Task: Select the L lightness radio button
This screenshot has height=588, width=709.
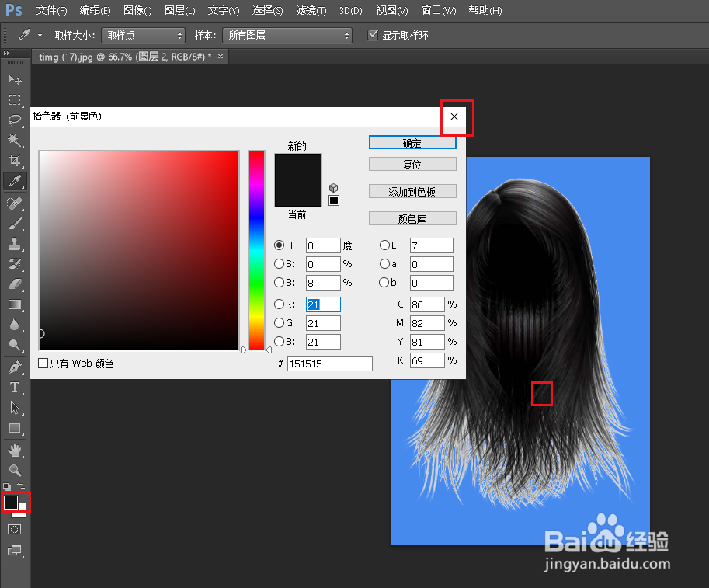Action: 384,245
